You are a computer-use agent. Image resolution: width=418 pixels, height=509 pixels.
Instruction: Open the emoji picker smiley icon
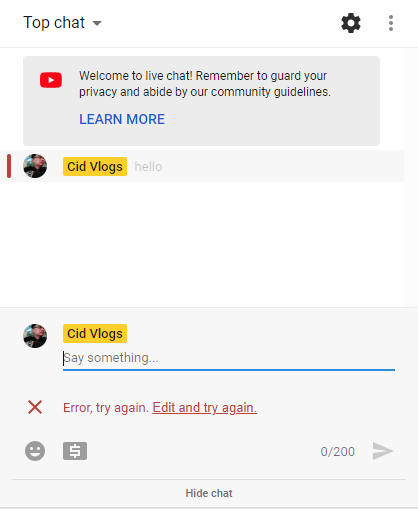[x=35, y=451]
